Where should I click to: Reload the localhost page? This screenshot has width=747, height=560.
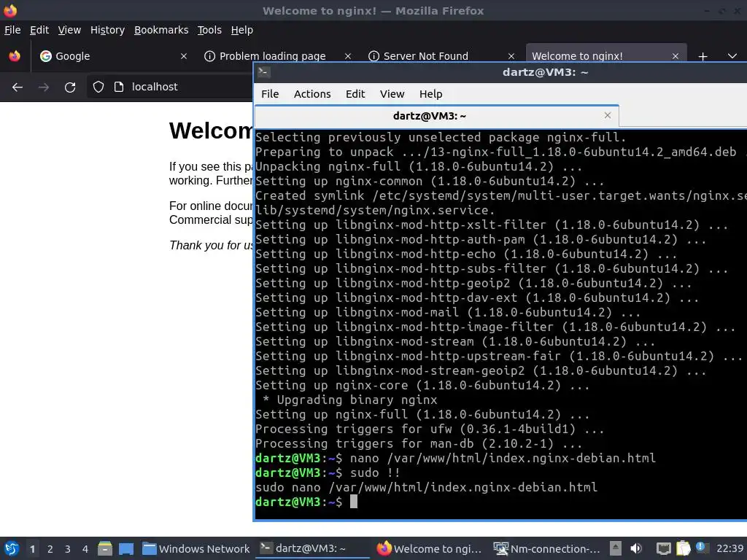click(x=70, y=87)
